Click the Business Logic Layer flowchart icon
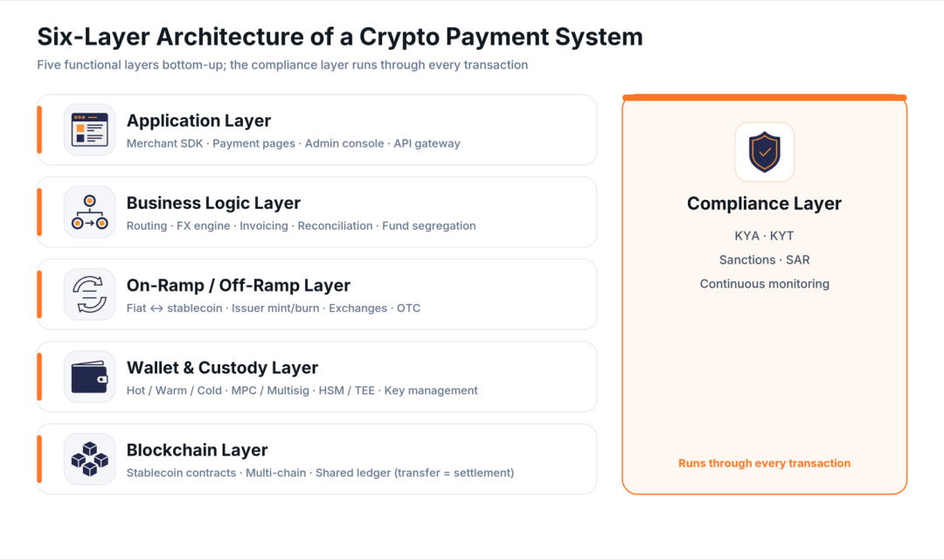This screenshot has width=944, height=560. 90,212
